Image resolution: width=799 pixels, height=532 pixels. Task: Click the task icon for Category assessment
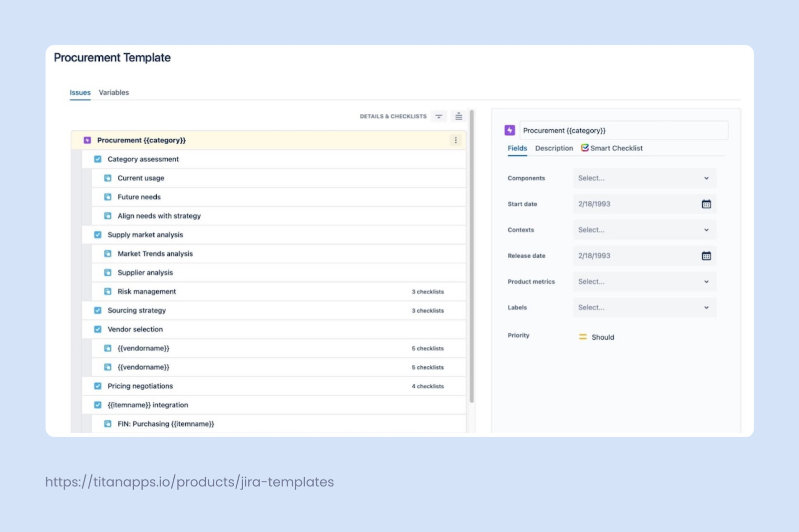pyautogui.click(x=98, y=159)
